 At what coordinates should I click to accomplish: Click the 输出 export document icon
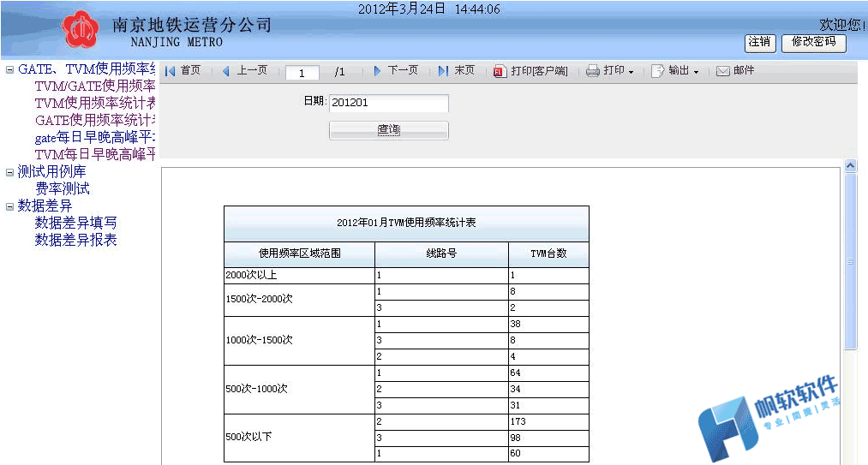657,71
